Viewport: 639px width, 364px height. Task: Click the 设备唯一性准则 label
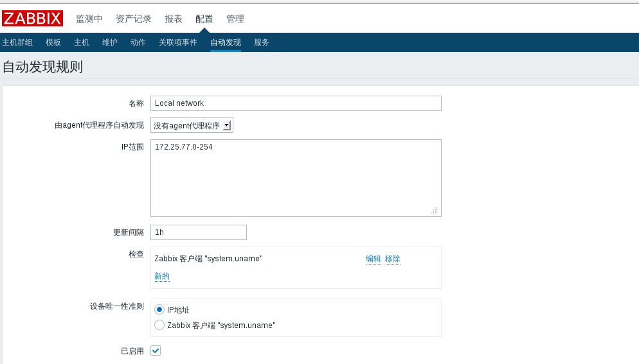tap(117, 306)
